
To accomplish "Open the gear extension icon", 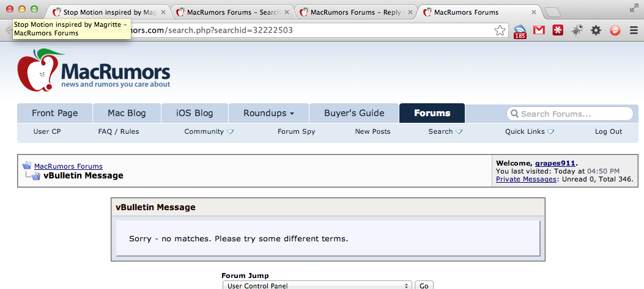I will point(596,30).
